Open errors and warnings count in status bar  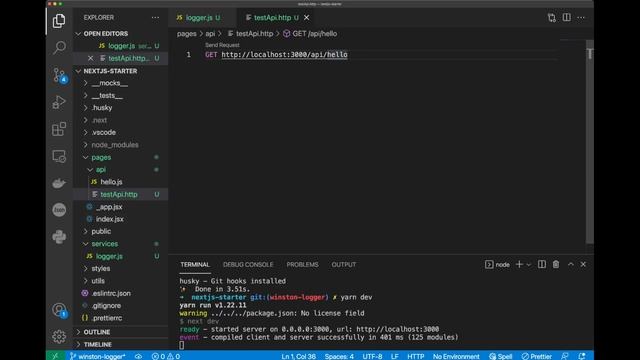coord(166,356)
